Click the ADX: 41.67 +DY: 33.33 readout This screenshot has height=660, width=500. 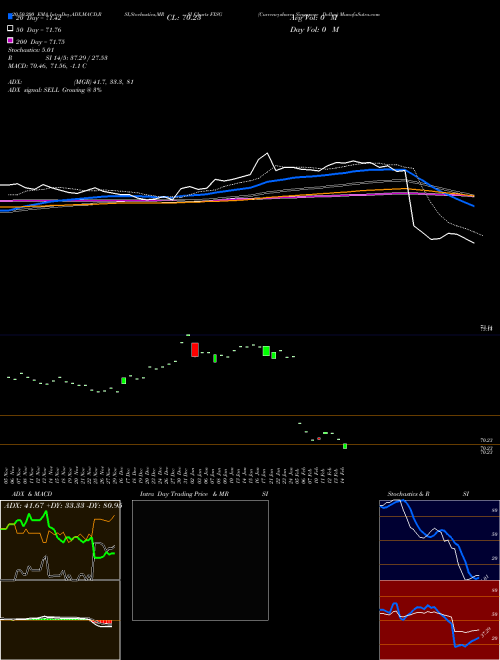[x=63, y=505]
